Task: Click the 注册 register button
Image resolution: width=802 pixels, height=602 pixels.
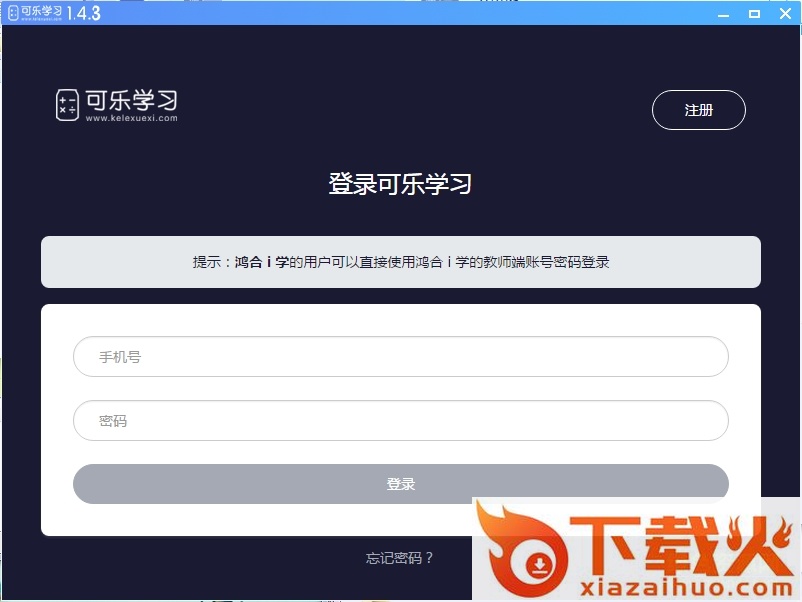Action: coord(698,110)
